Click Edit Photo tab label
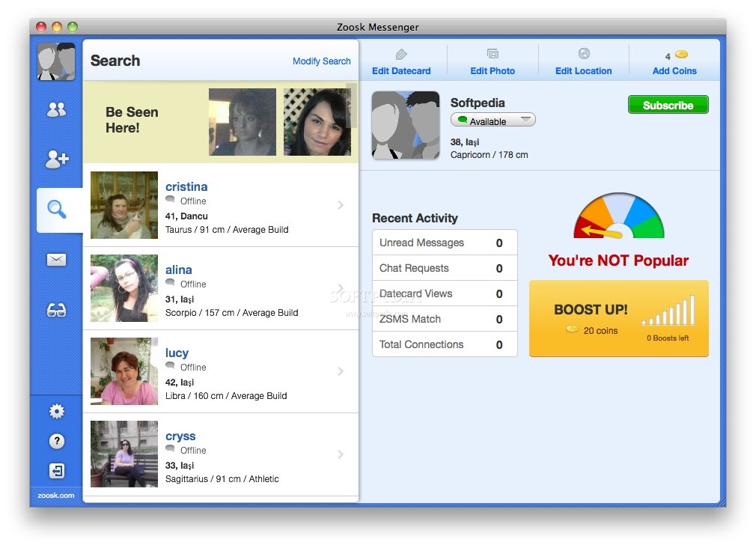 click(493, 71)
